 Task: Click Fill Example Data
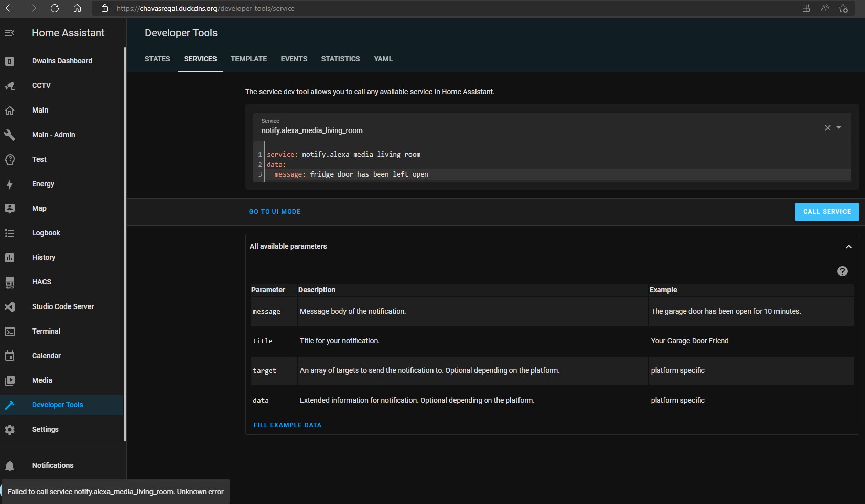tap(288, 425)
